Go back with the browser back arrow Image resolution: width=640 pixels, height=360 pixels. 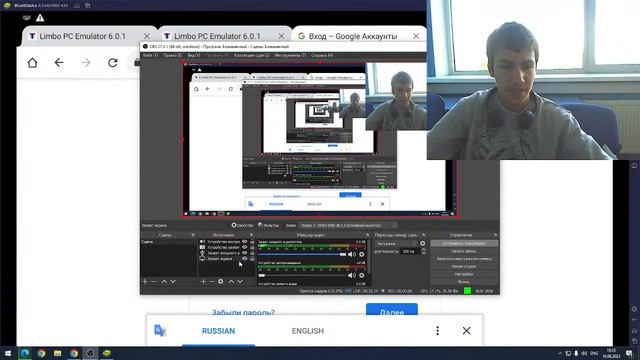(59, 63)
